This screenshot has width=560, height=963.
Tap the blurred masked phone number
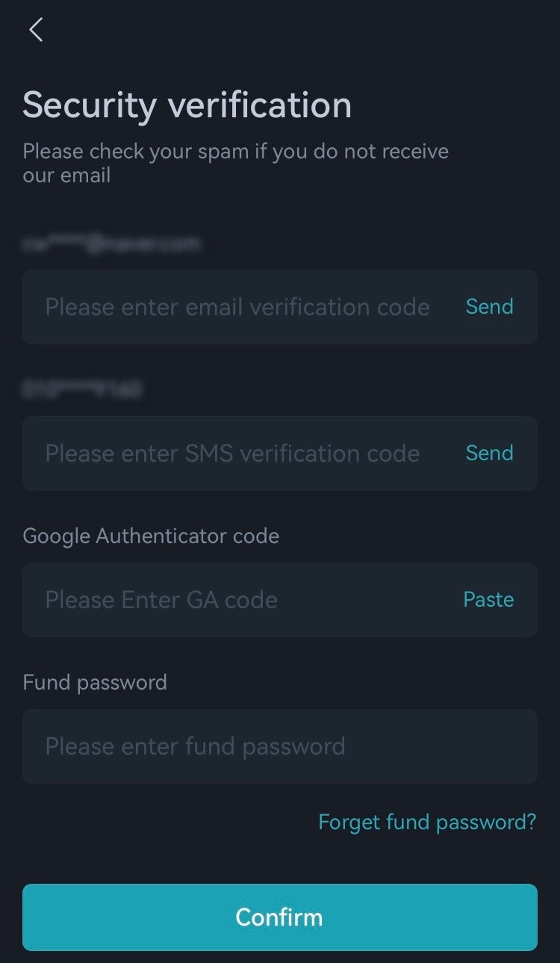point(82,389)
